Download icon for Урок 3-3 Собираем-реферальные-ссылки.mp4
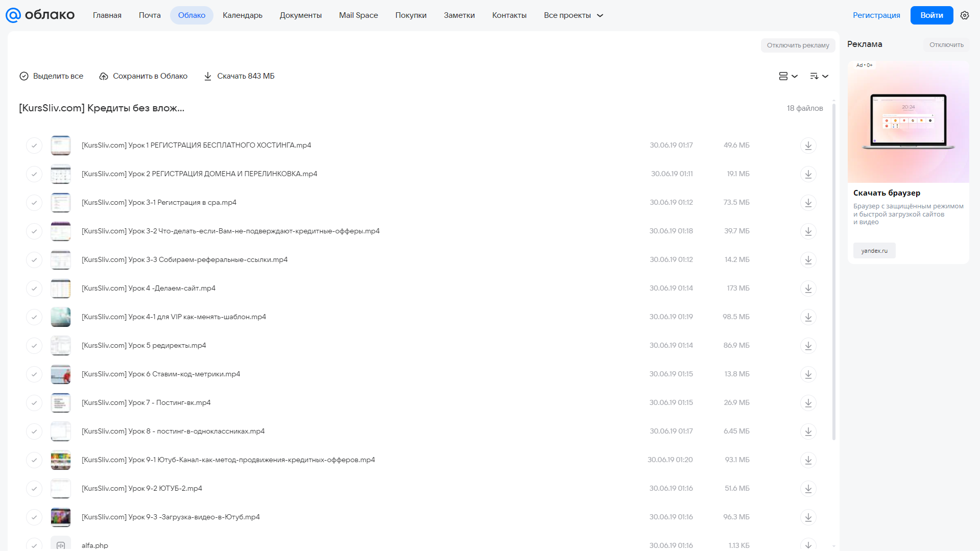Viewport: 980px width, 551px height. [x=808, y=260]
